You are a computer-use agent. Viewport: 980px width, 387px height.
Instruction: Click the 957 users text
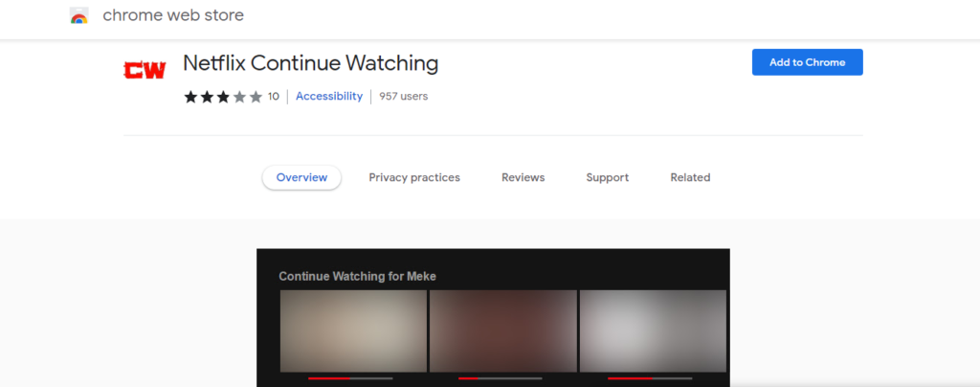coord(403,97)
